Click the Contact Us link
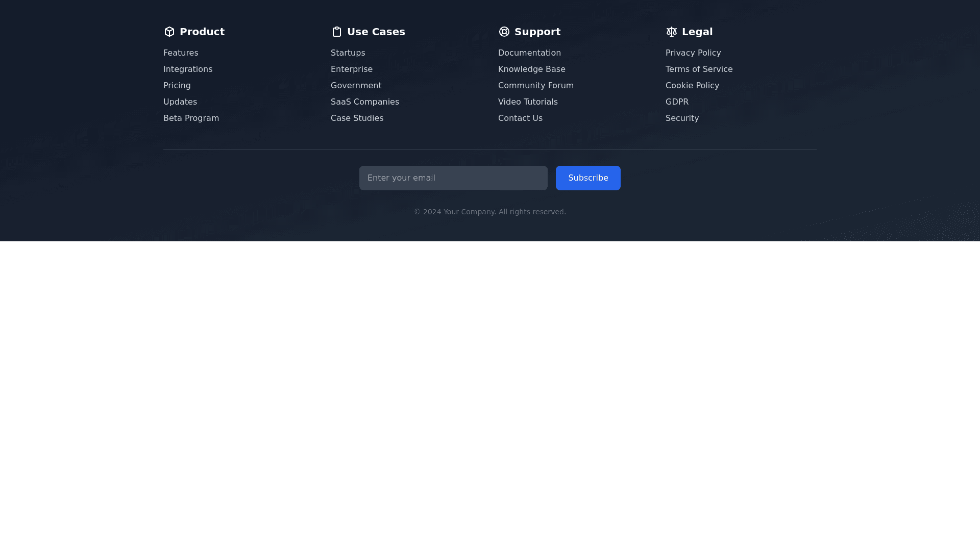 click(x=520, y=118)
